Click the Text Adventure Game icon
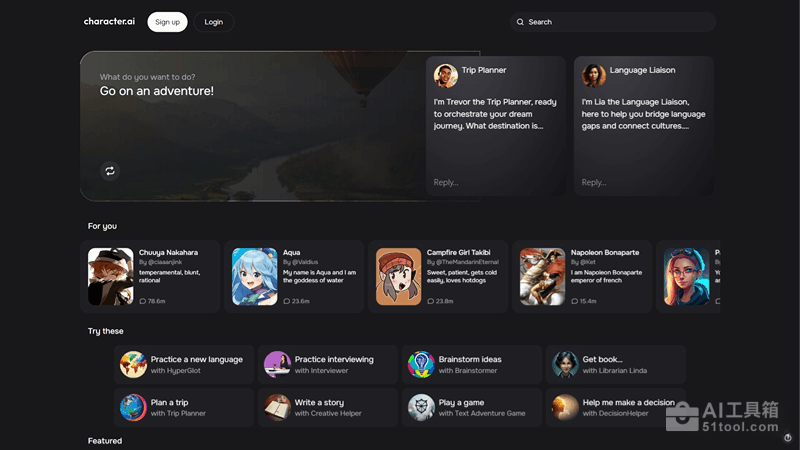The width and height of the screenshot is (800, 450). coord(421,407)
